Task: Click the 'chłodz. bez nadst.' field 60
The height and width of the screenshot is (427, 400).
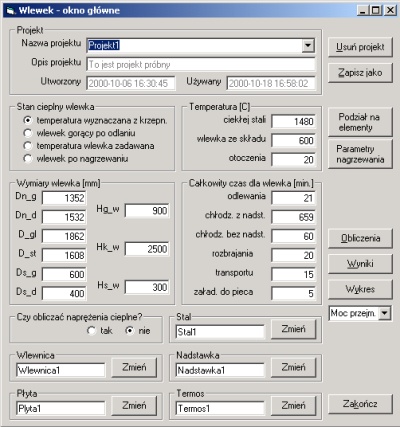Action: tap(293, 236)
